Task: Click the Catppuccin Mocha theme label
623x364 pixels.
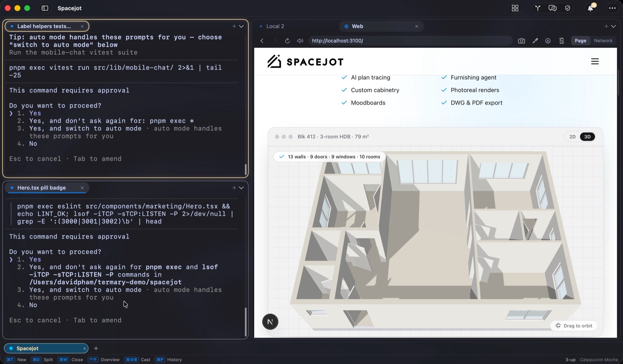Action: tap(598, 360)
